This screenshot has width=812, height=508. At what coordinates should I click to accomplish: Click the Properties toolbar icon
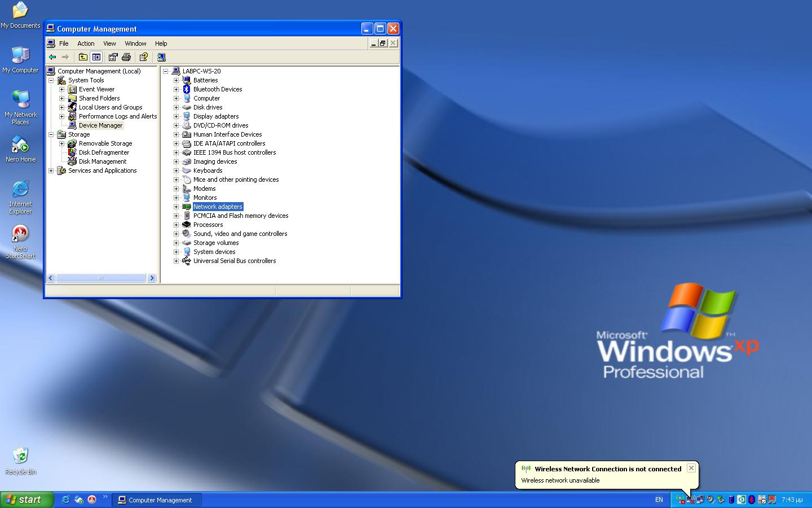(113, 57)
